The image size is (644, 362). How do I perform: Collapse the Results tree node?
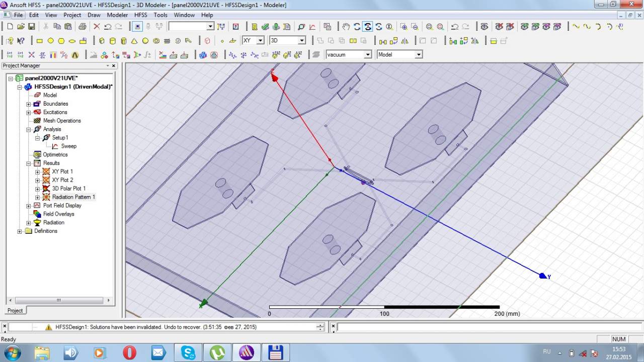[29, 163]
